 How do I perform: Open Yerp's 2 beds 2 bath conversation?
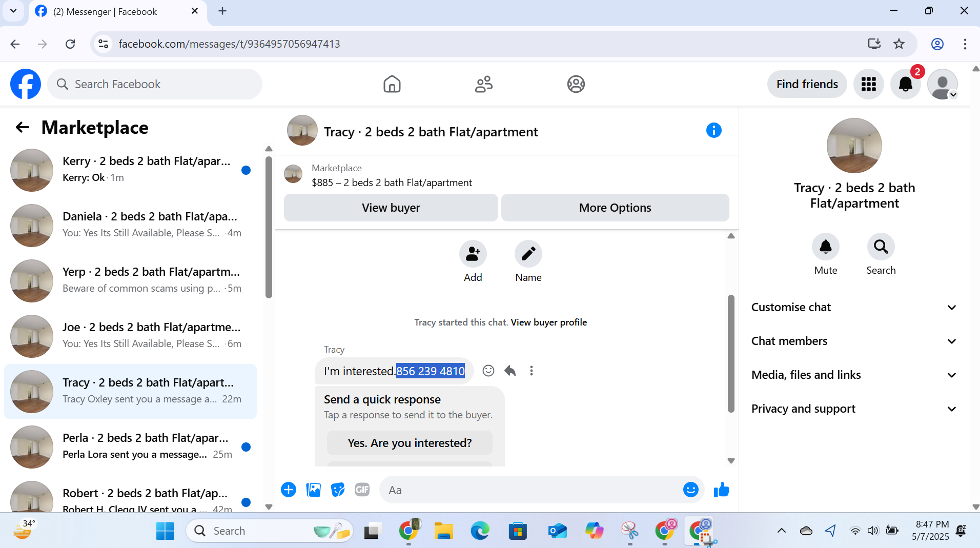(x=131, y=281)
